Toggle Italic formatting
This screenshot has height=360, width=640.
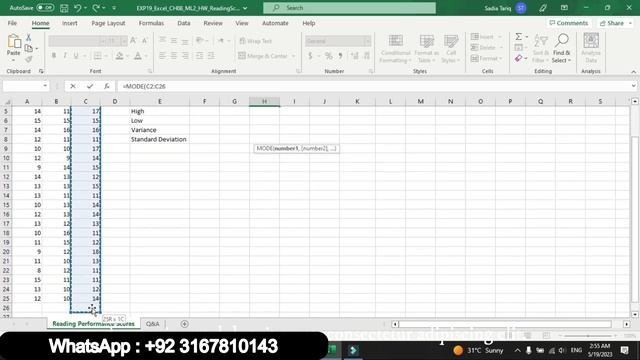tap(64, 56)
